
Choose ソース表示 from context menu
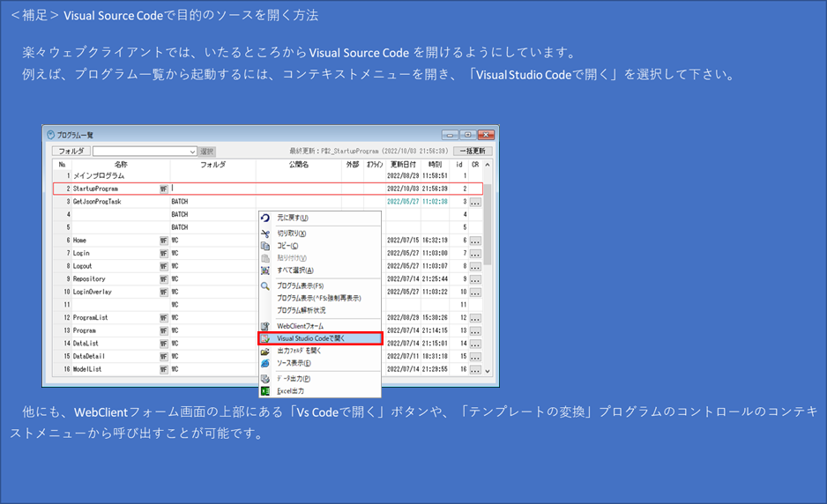point(294,363)
